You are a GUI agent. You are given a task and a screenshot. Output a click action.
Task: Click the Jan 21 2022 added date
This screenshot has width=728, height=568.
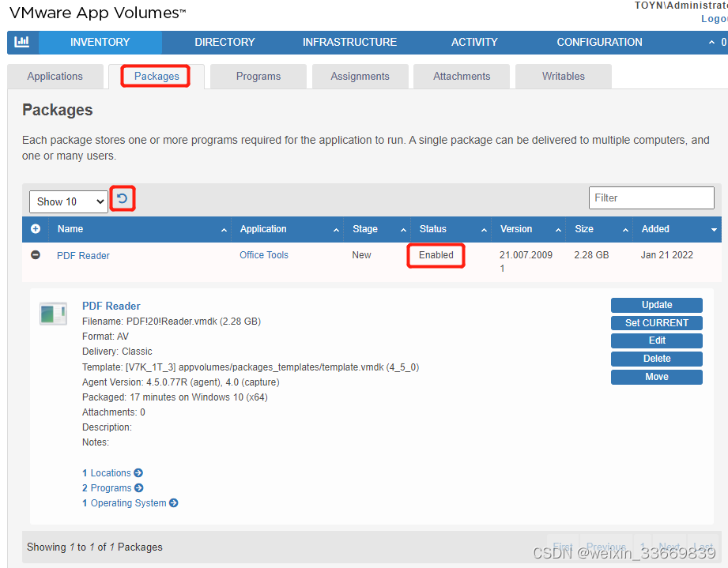666,254
